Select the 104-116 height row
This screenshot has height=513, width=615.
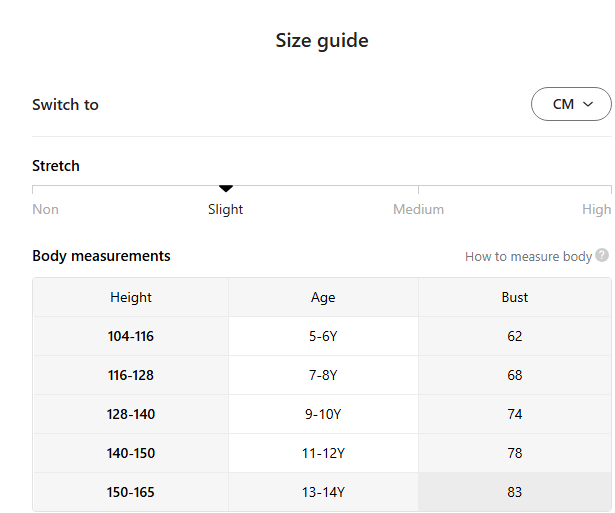131,336
